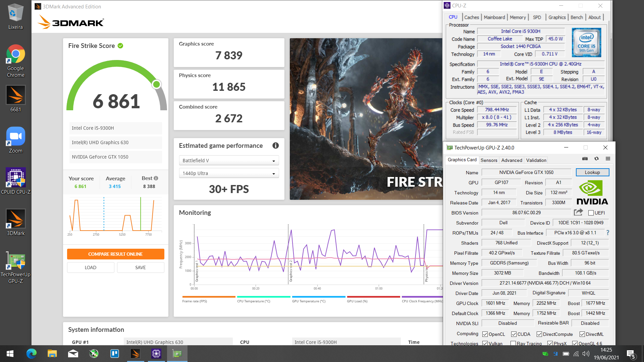Image resolution: width=644 pixels, height=362 pixels.
Task: Expand the 1440p Ultra resolution dropdown
Action: pyautogui.click(x=229, y=173)
